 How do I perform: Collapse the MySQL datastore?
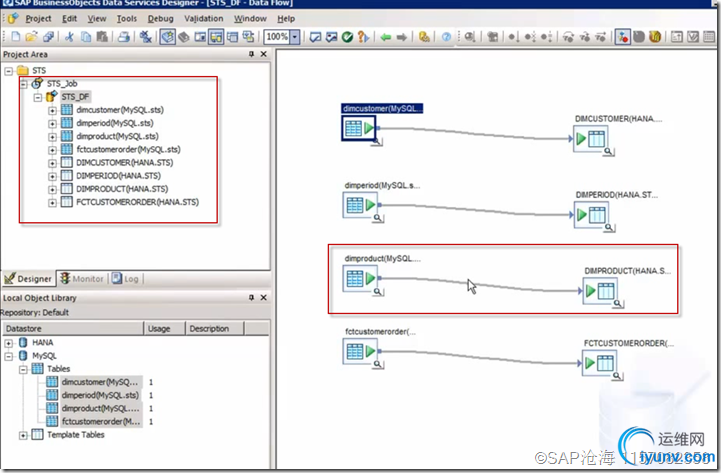[x=8, y=357]
